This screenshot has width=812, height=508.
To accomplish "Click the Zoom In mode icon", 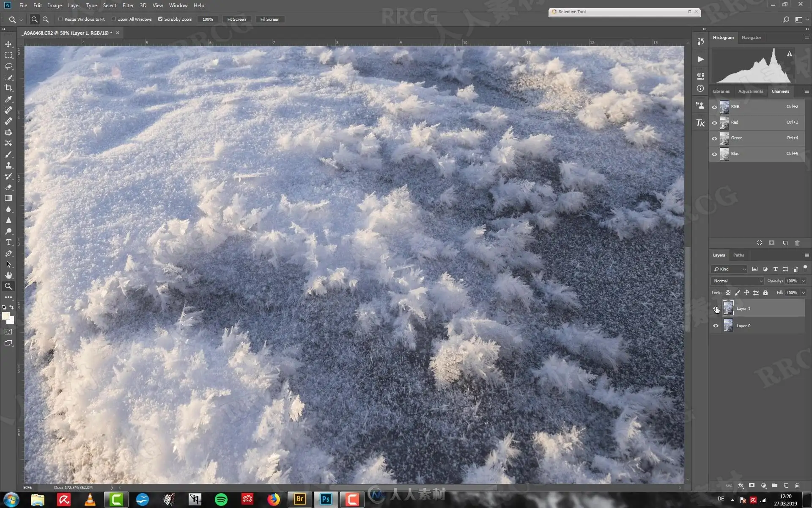I will click(35, 19).
